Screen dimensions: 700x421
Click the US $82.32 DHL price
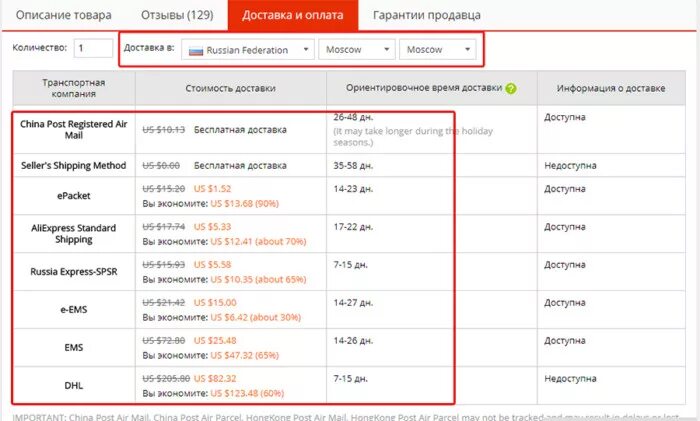(215, 379)
